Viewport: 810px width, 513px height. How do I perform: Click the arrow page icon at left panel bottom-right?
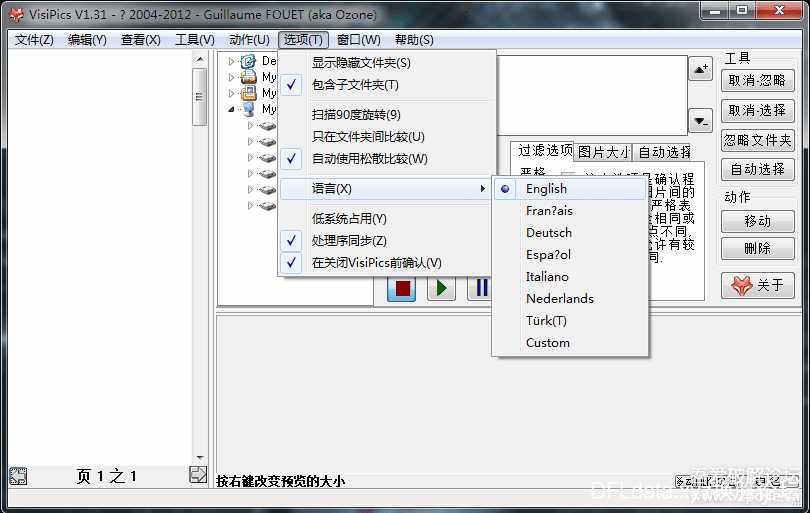(x=198, y=474)
